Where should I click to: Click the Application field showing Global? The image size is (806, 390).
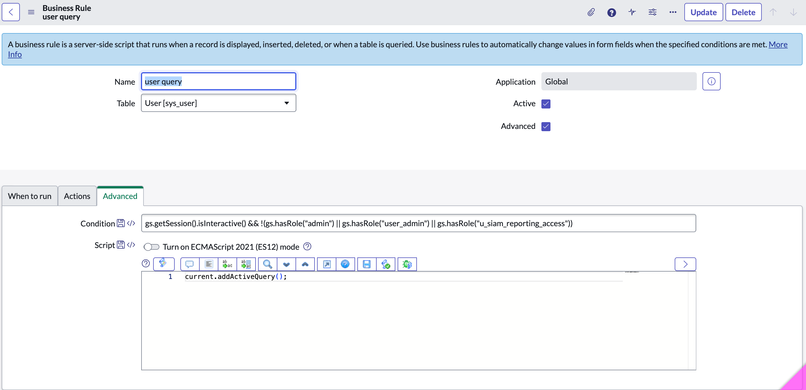pyautogui.click(x=619, y=81)
